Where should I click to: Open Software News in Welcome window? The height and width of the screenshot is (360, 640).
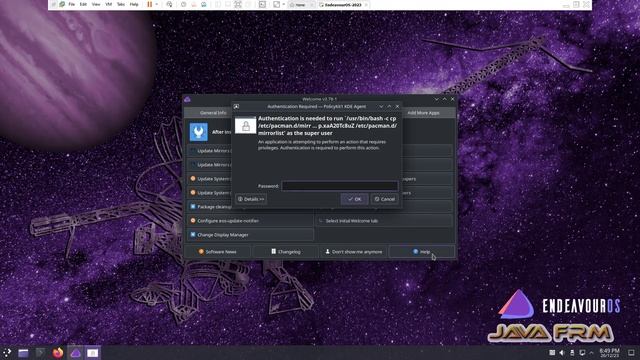pyautogui.click(x=218, y=252)
